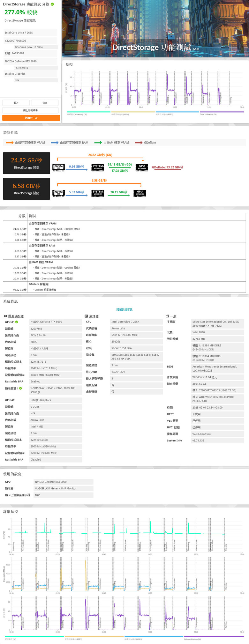The image size is (249, 644).
Task: Click the blue write-rate legend bar in 監控 chart
Action: coord(177,112)
